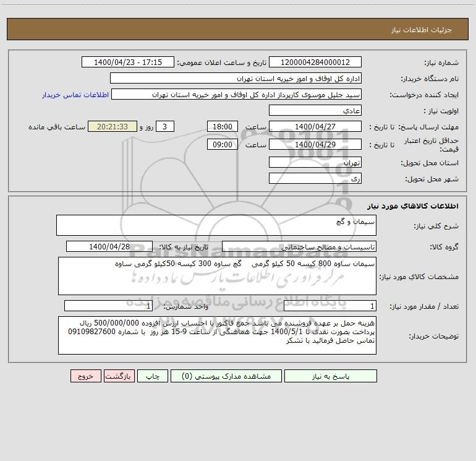Click استان محل تحویل label
The width and height of the screenshot is (476, 461).
430,163
